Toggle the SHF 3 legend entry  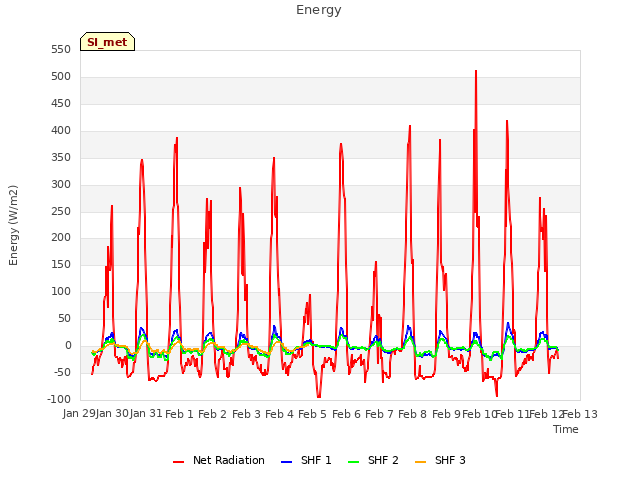point(440,460)
